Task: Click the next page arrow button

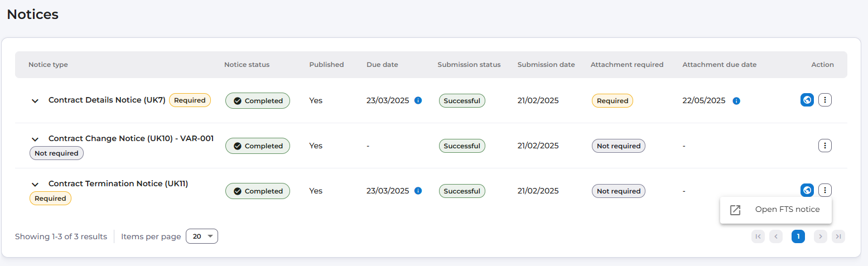Action: [820, 236]
